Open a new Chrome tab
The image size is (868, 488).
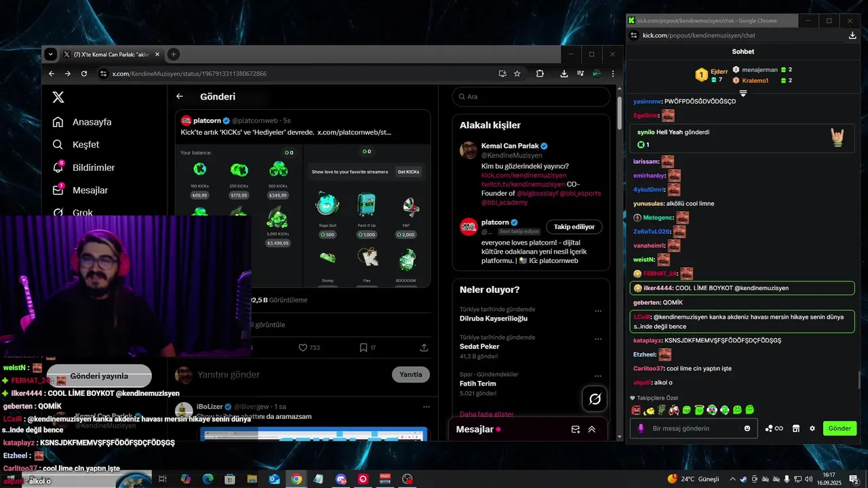point(174,54)
